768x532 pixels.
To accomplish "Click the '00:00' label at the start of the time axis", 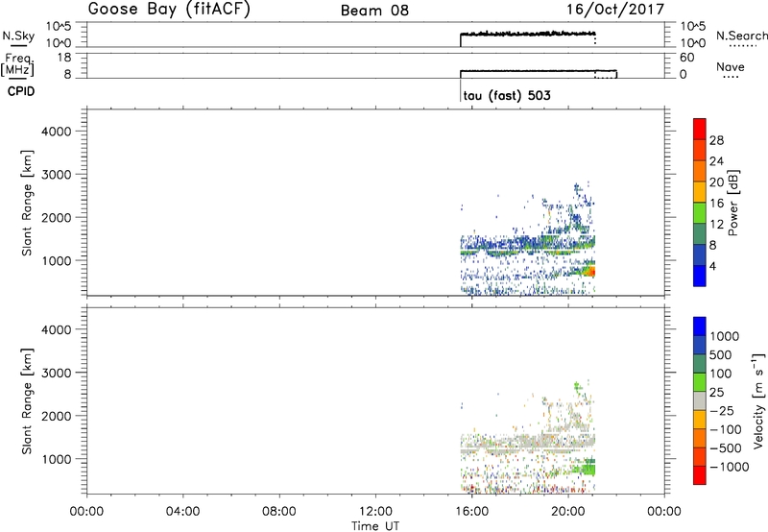I will 86,512.
